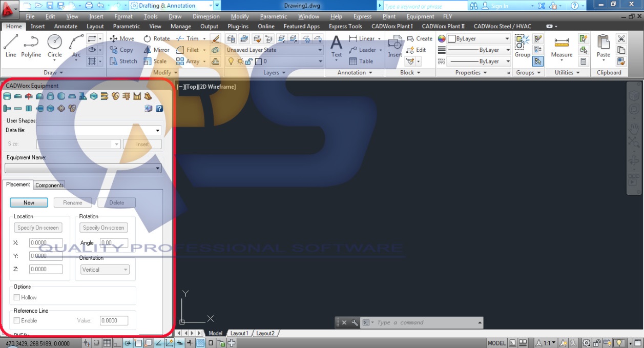Activate the Array command

click(188, 61)
